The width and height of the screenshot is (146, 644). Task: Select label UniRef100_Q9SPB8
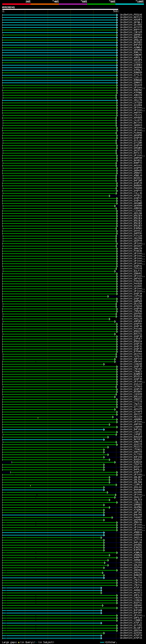[131, 520]
